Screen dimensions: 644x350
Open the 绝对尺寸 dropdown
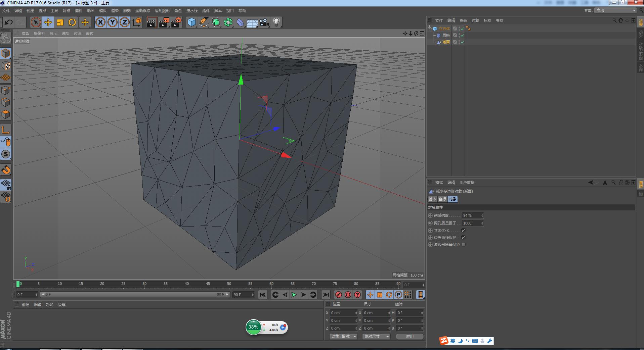pyautogui.click(x=376, y=336)
